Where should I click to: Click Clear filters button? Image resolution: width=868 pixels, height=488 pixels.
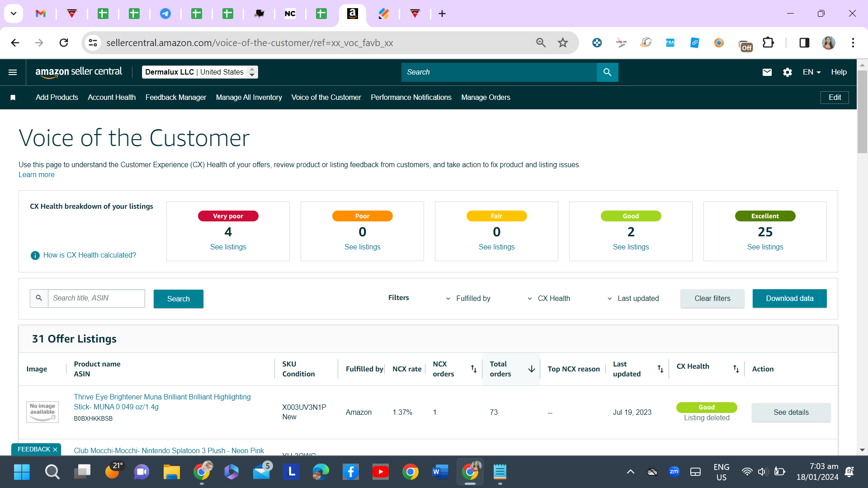tap(712, 299)
